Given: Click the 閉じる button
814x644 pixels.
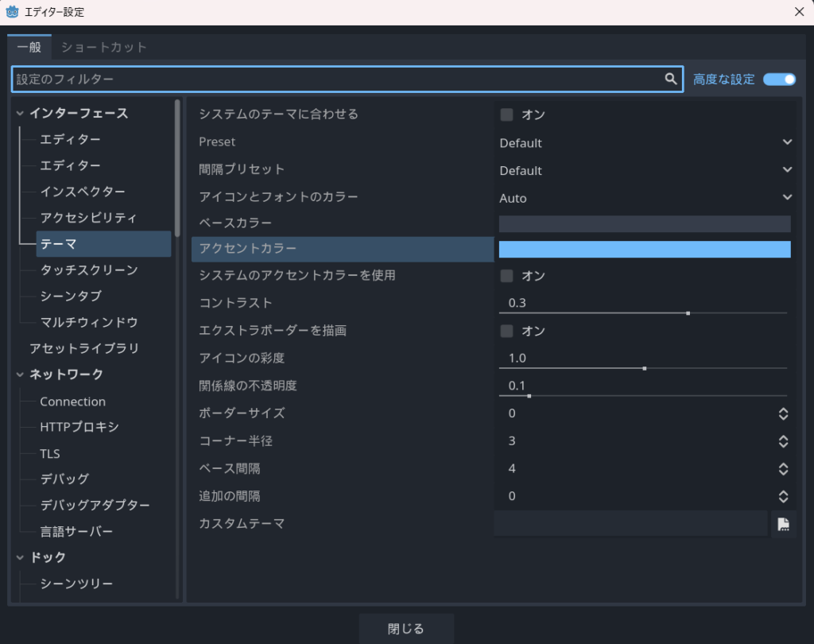Looking at the screenshot, I should 406,628.
